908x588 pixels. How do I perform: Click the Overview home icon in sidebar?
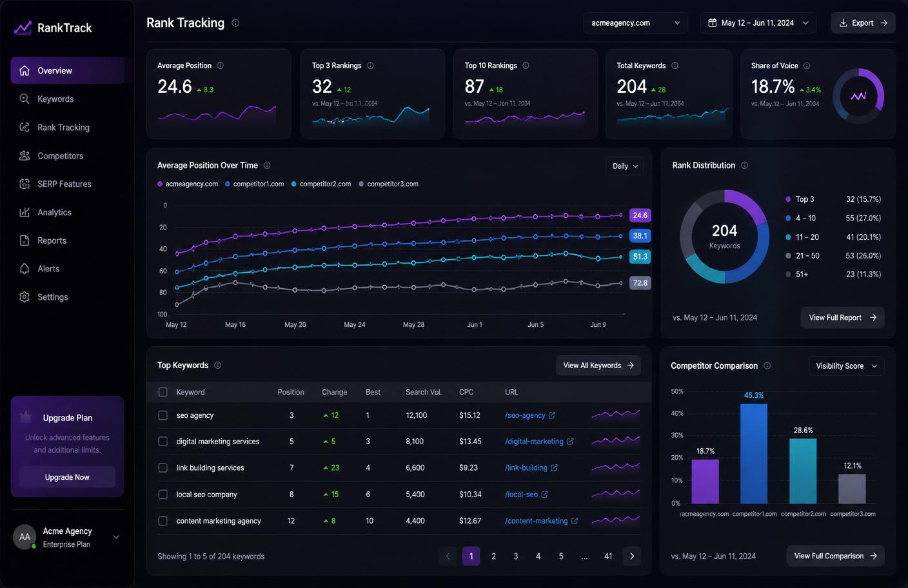[25, 70]
